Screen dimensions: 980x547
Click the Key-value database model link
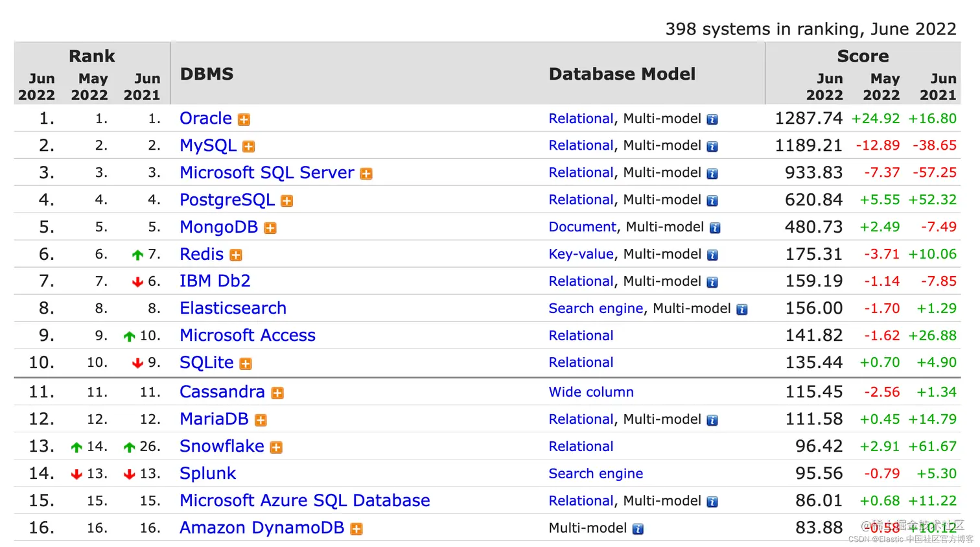(581, 254)
